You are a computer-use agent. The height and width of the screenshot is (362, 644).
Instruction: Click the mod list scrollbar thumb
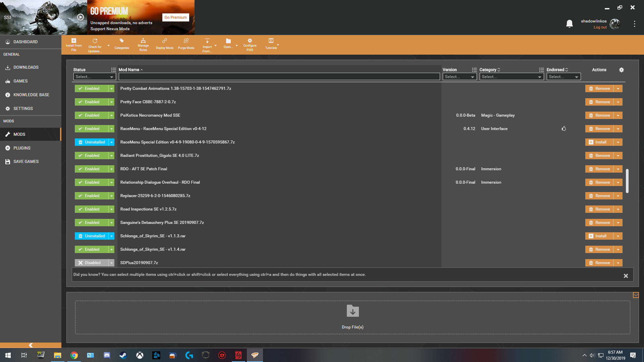click(x=627, y=181)
